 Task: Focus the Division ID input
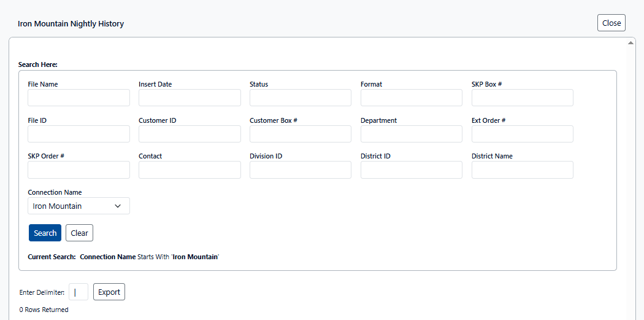click(300, 170)
